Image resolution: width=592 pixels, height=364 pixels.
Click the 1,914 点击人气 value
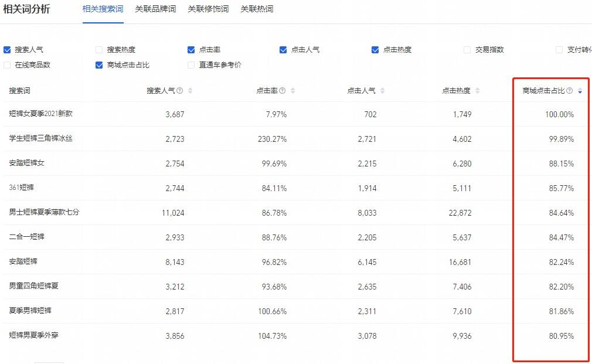pos(367,188)
